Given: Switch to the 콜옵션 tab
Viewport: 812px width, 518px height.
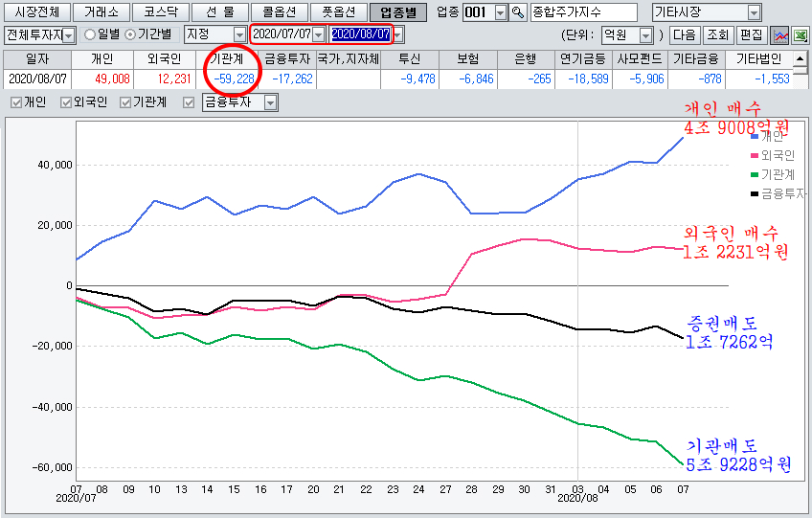Looking at the screenshot, I should coord(278,12).
